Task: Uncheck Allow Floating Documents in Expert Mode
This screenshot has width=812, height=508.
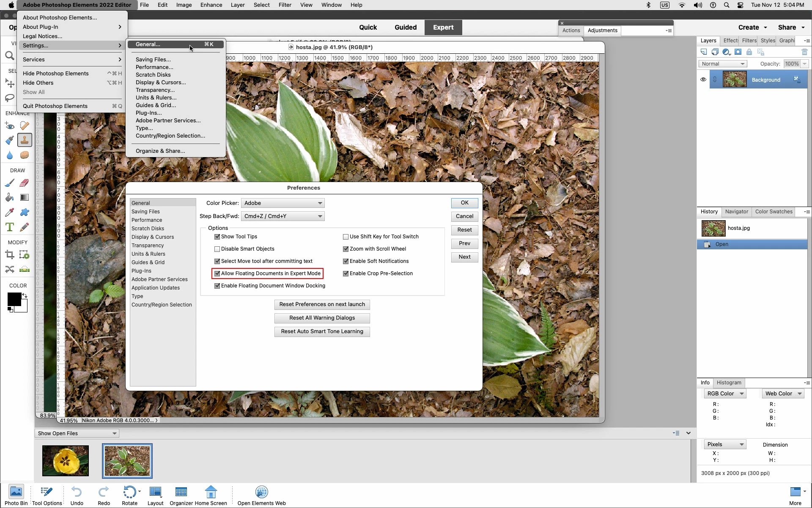Action: (217, 273)
